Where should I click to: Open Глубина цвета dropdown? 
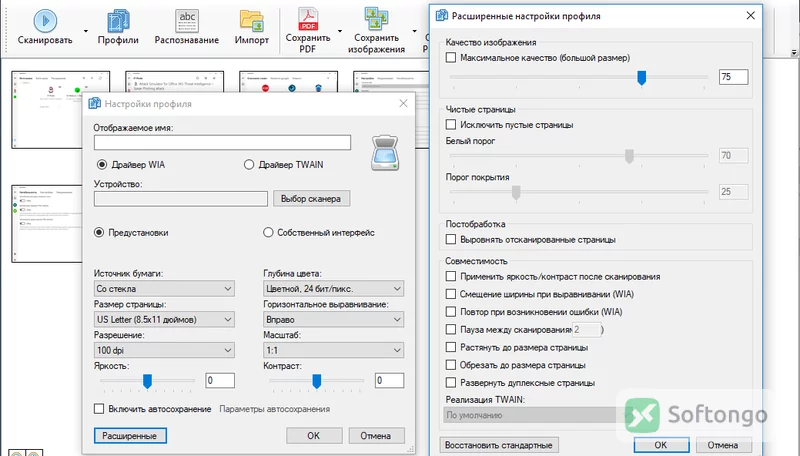tap(334, 289)
